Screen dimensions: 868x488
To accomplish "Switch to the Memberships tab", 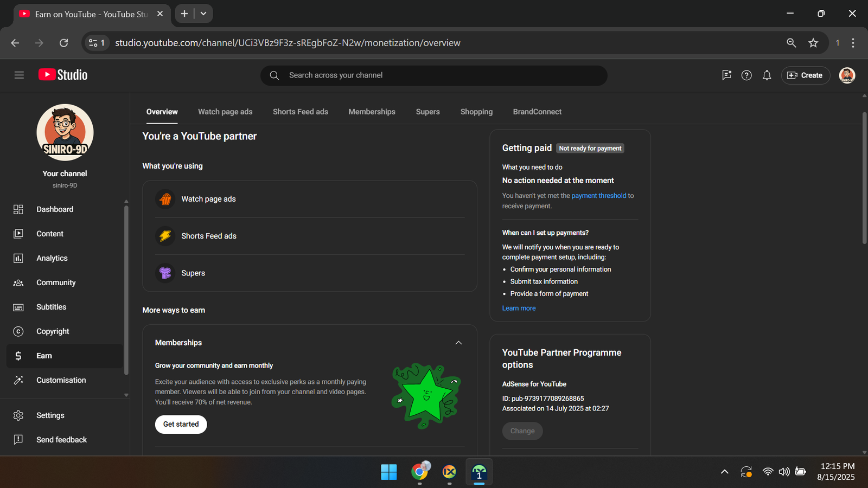I will coord(372,112).
